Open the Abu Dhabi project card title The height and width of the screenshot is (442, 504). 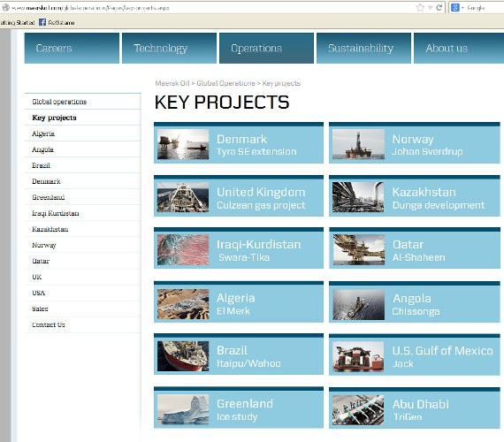coord(420,404)
